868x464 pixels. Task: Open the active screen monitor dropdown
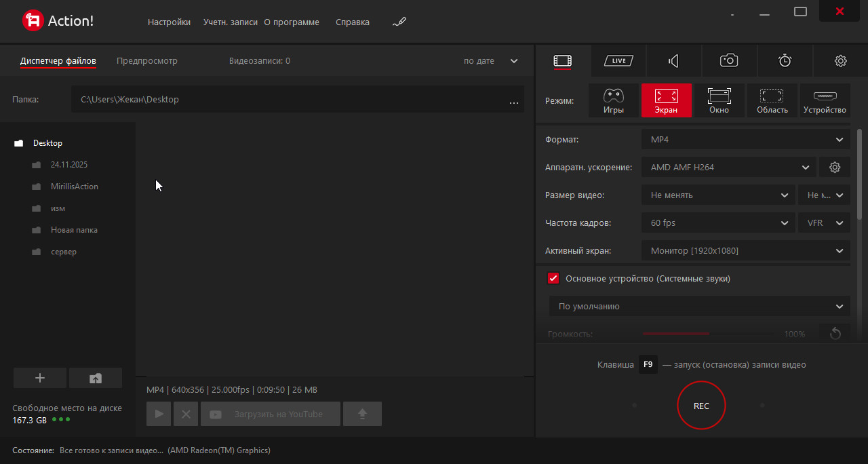click(745, 251)
